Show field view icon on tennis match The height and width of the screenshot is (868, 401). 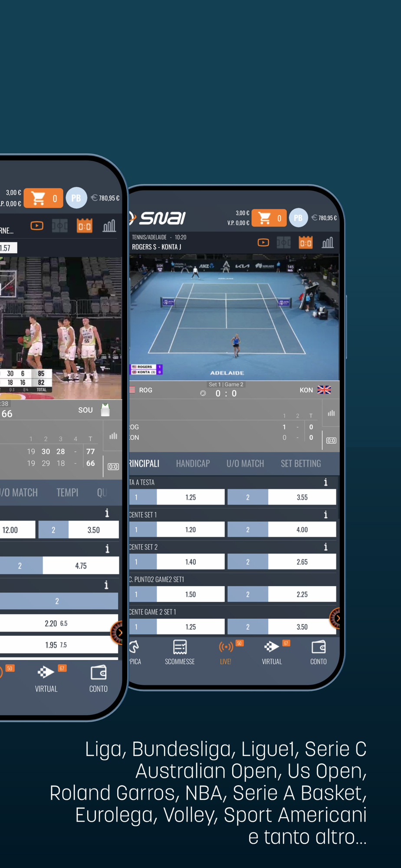283,243
